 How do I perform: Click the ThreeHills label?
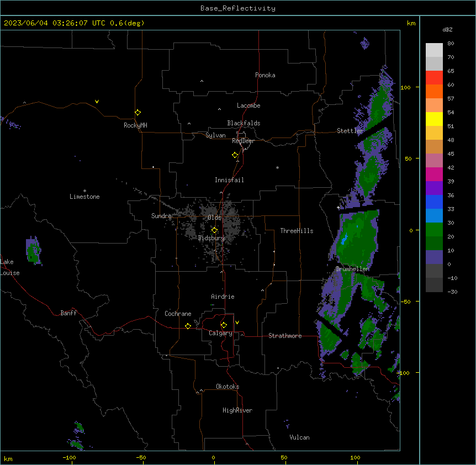(x=297, y=231)
